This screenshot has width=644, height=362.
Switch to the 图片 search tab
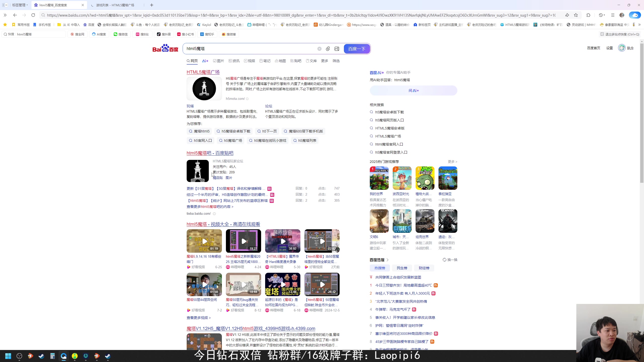[x=218, y=61]
